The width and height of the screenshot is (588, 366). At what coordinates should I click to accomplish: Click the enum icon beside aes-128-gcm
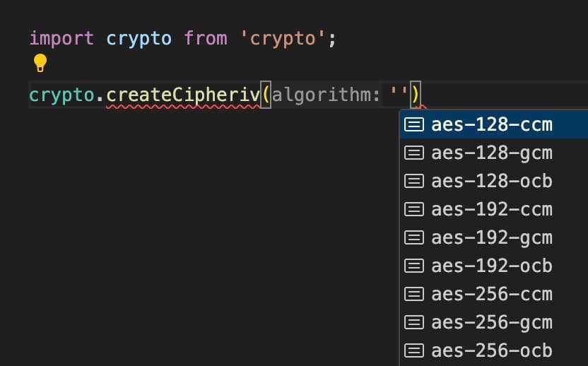[414, 153]
